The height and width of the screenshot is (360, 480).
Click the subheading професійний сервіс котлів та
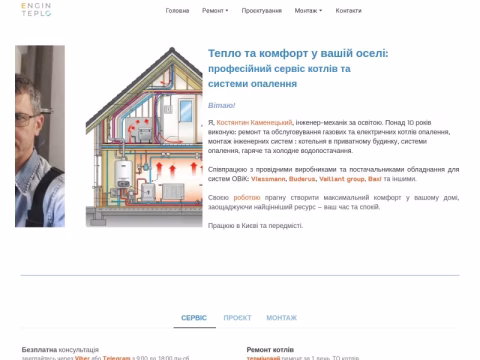[279, 69]
